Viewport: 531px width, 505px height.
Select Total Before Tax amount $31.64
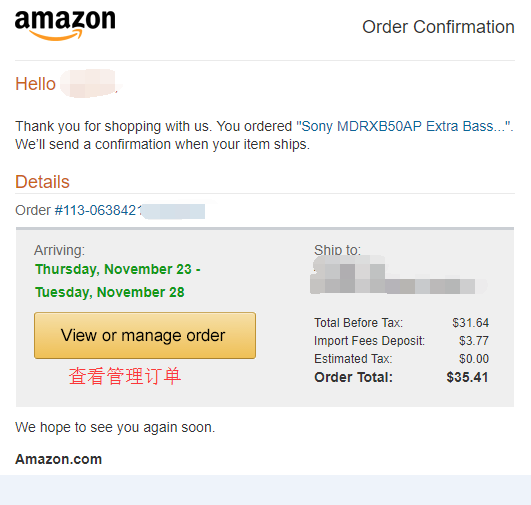pyautogui.click(x=470, y=323)
